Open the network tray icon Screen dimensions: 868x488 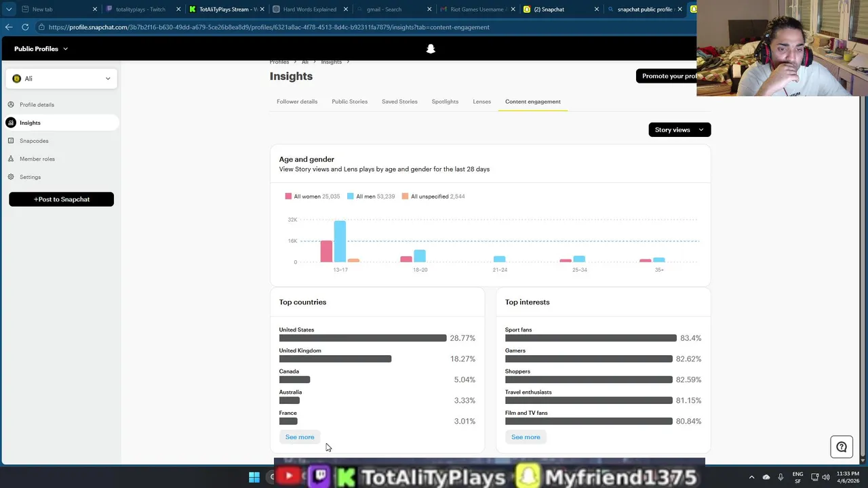pos(814,477)
